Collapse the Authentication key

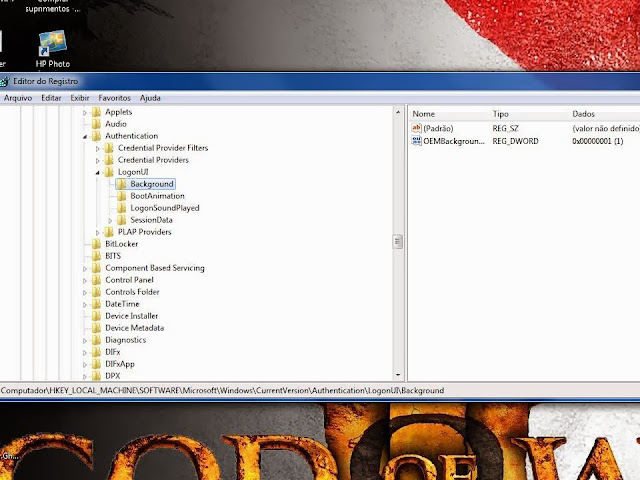click(85, 136)
